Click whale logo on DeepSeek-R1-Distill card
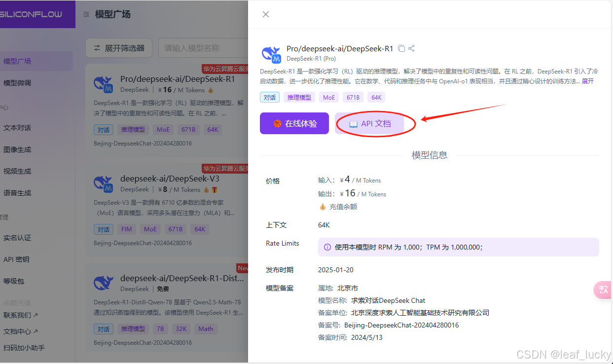613x364 pixels. point(104,284)
